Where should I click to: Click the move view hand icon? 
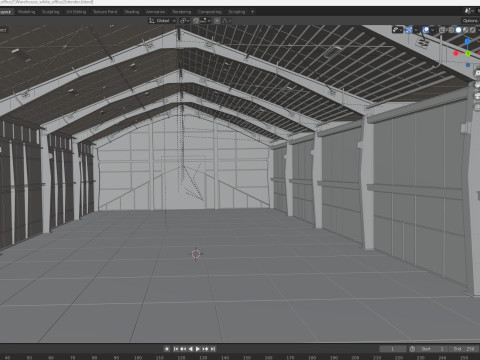coord(477,85)
